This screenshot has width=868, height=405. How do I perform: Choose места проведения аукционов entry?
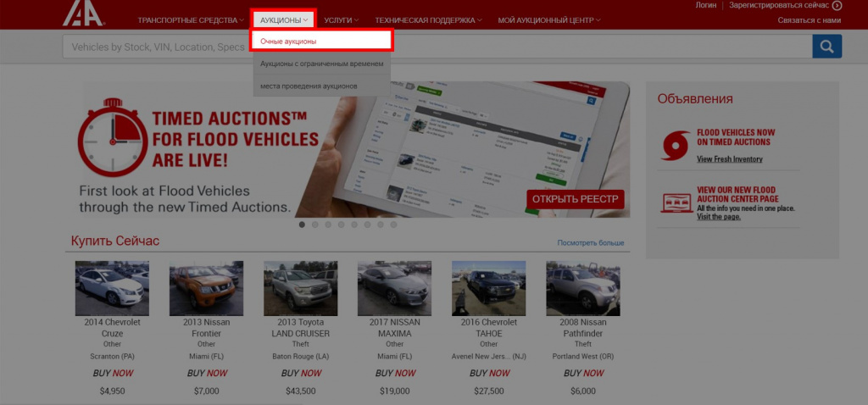click(x=321, y=86)
